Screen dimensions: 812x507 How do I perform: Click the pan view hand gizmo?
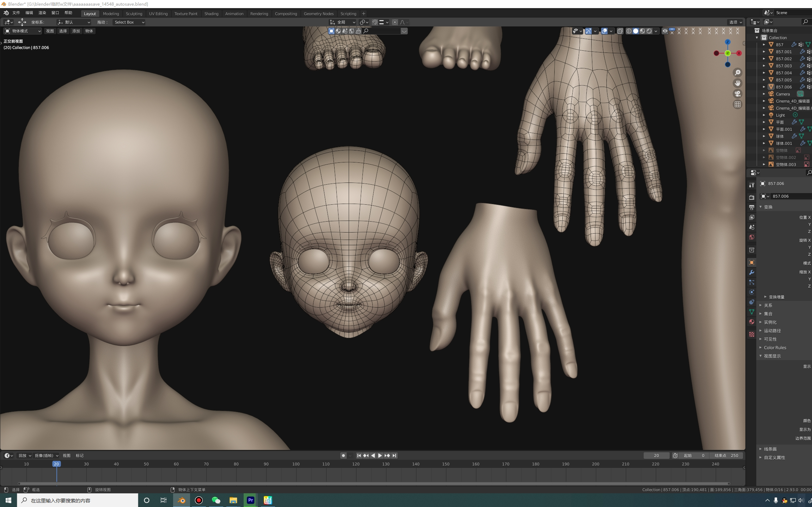(737, 83)
